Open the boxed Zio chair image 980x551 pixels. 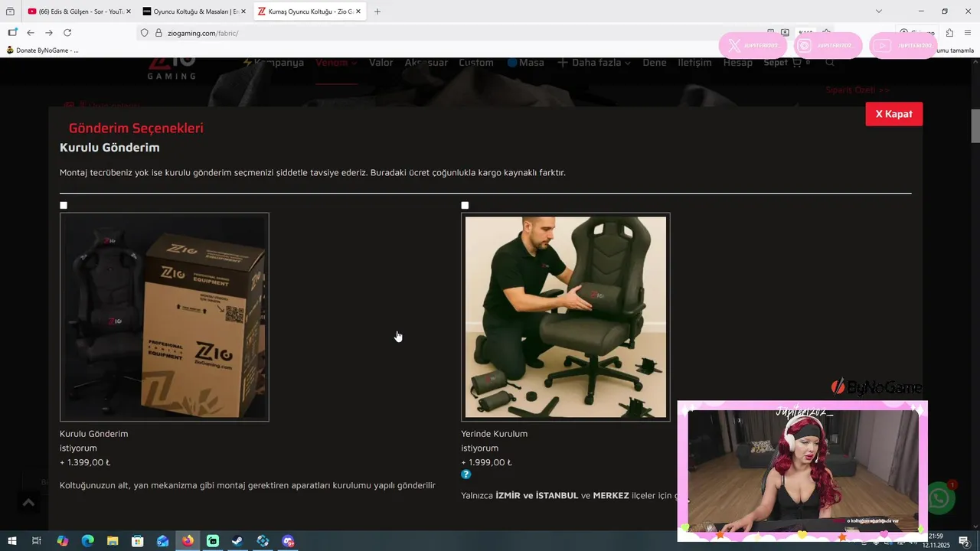[165, 317]
